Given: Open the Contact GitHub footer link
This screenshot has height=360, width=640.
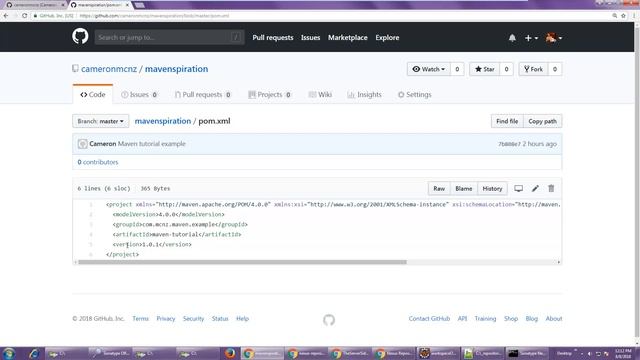Looking at the screenshot, I should 429,318.
